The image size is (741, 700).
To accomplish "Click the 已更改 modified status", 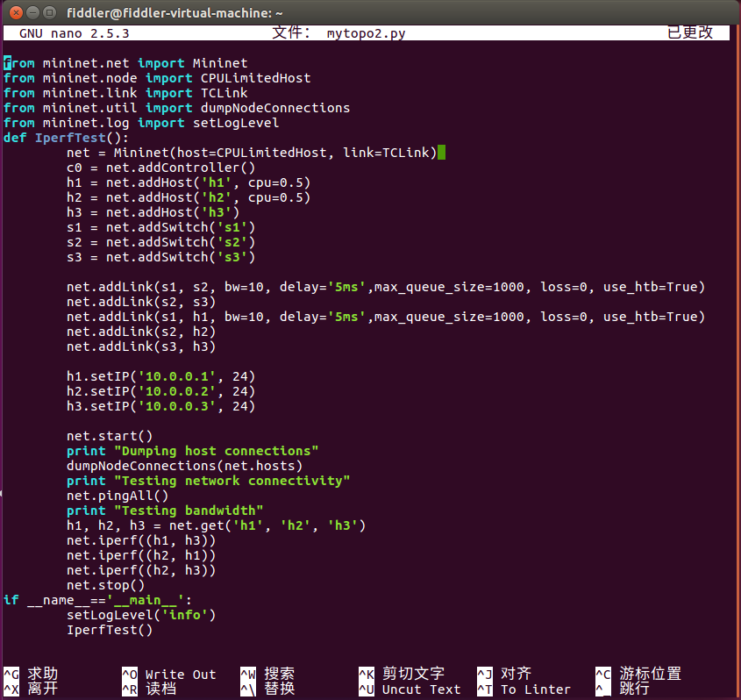I will [689, 32].
